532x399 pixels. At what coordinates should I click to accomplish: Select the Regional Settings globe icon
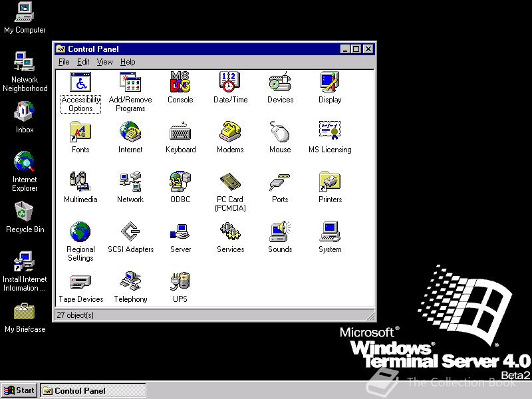click(x=80, y=231)
